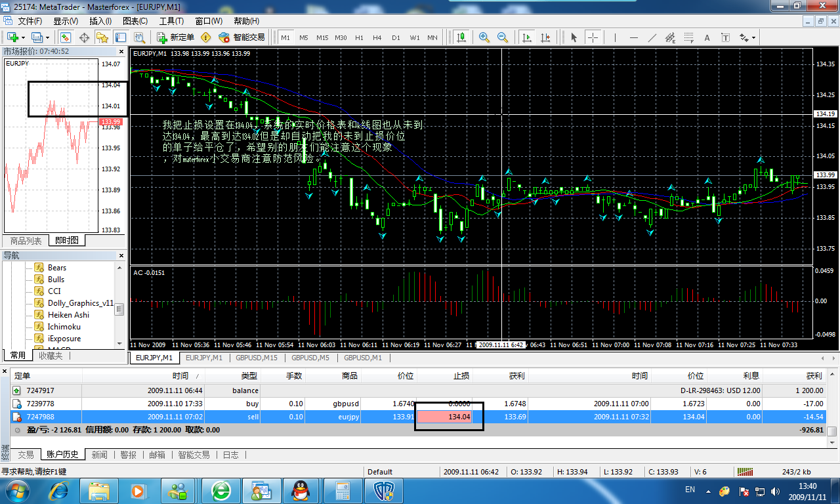Open the 显示(V) menu
Viewport: 840px width, 504px height.
(66, 21)
